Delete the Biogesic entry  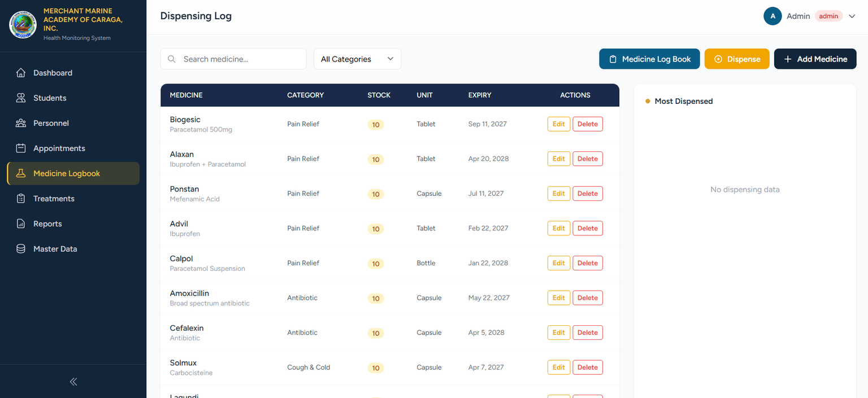(x=588, y=124)
